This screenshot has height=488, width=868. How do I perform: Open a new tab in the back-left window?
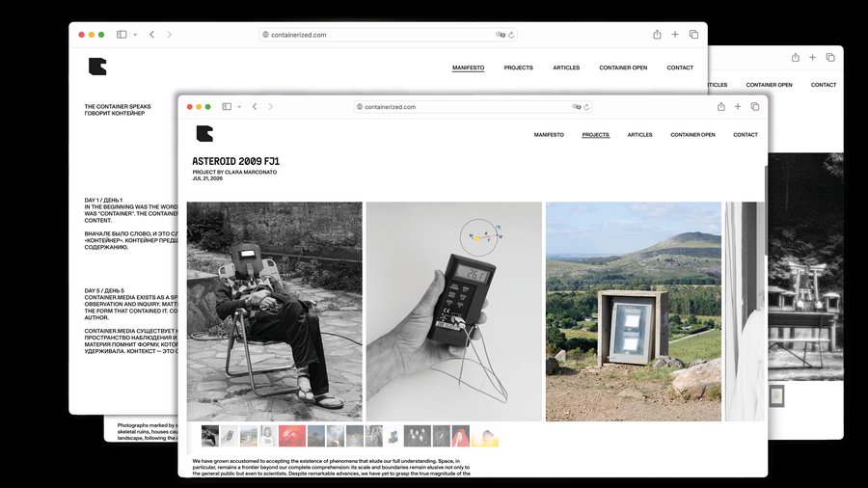675,35
